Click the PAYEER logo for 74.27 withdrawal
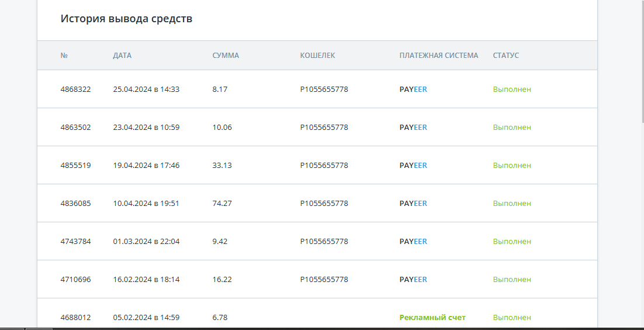644x330 pixels. tap(413, 203)
